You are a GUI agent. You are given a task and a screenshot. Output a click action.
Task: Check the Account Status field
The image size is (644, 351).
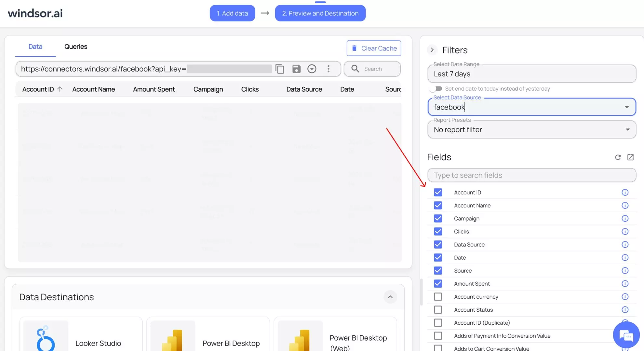click(438, 310)
